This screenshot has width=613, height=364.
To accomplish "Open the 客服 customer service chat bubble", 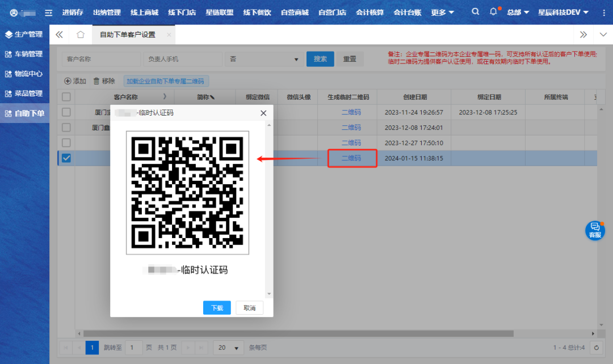I will (595, 230).
